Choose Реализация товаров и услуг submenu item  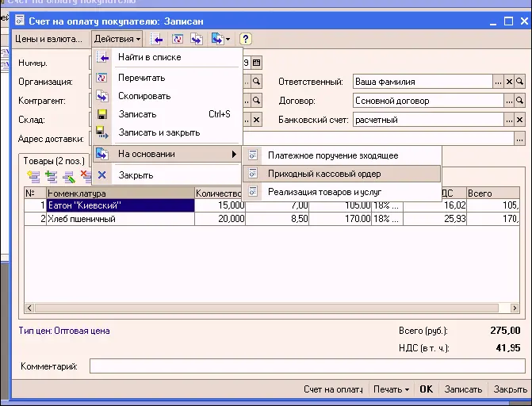[342, 192]
